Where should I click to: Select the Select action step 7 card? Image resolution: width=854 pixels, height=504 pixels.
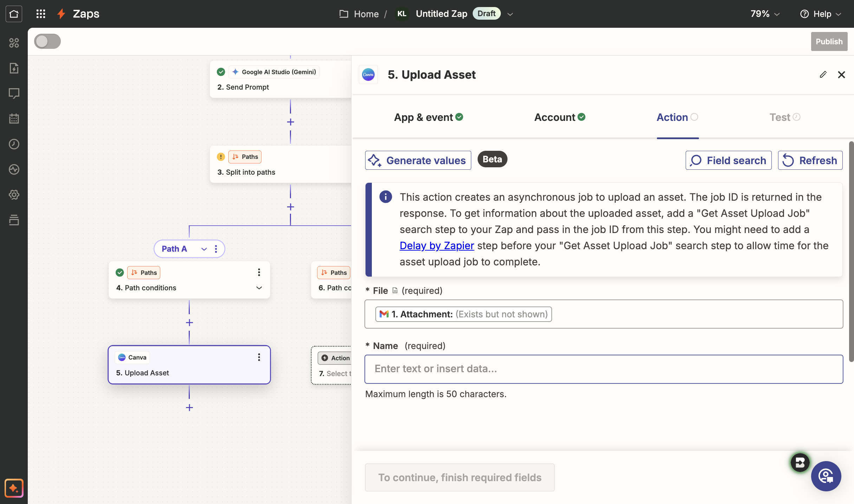(331, 366)
